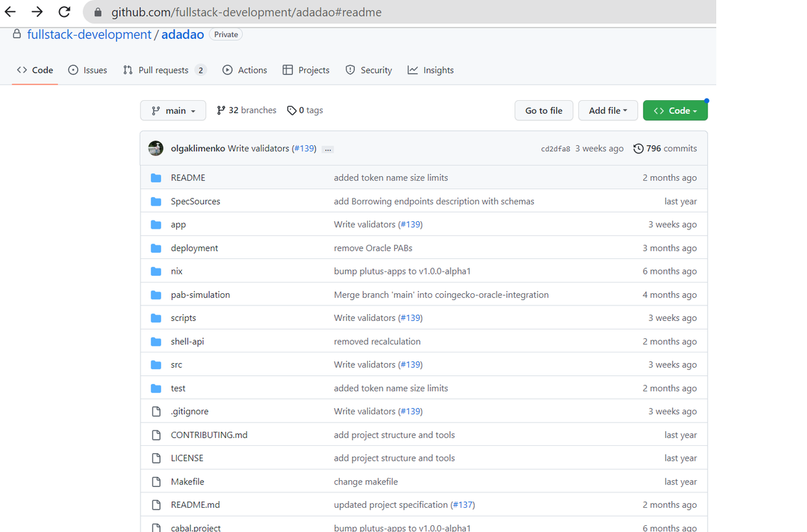Viewport: 807px width, 532px height.
Task: View the 0 tags link
Action: (305, 110)
